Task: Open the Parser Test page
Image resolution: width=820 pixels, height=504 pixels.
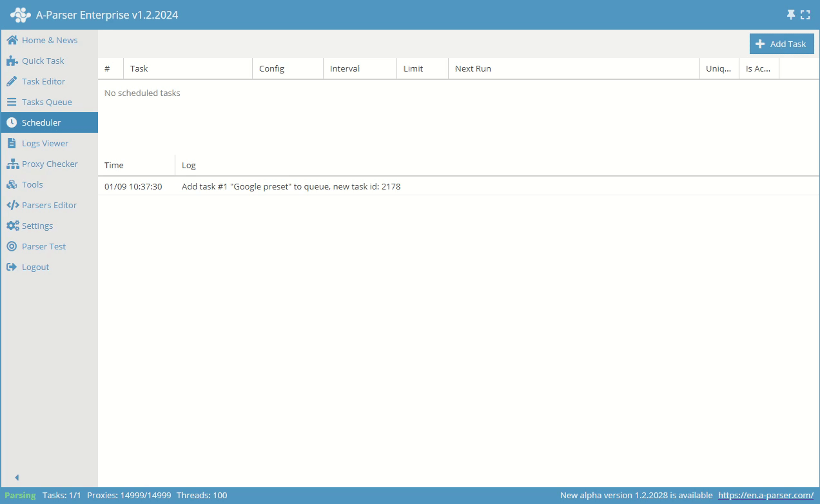Action: (44, 246)
